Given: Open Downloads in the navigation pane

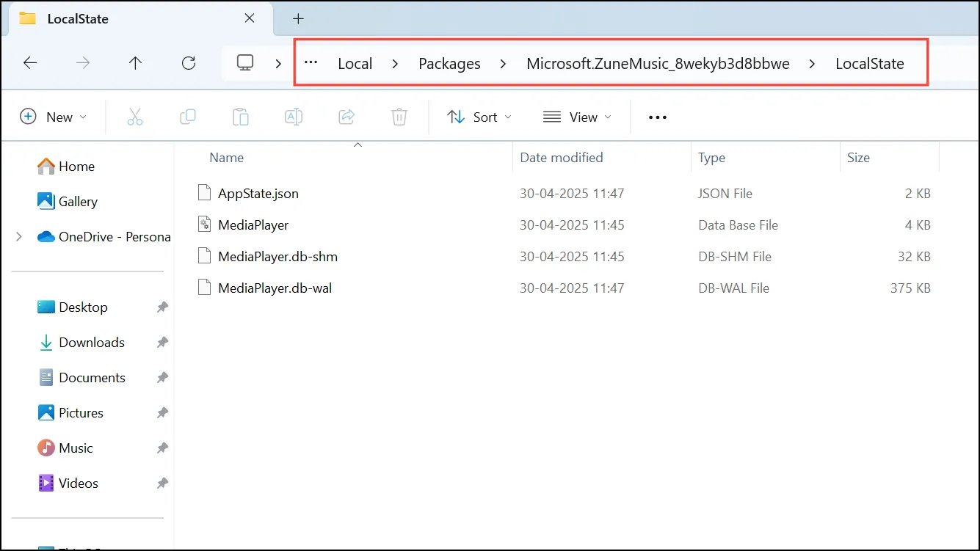Looking at the screenshot, I should pos(92,343).
